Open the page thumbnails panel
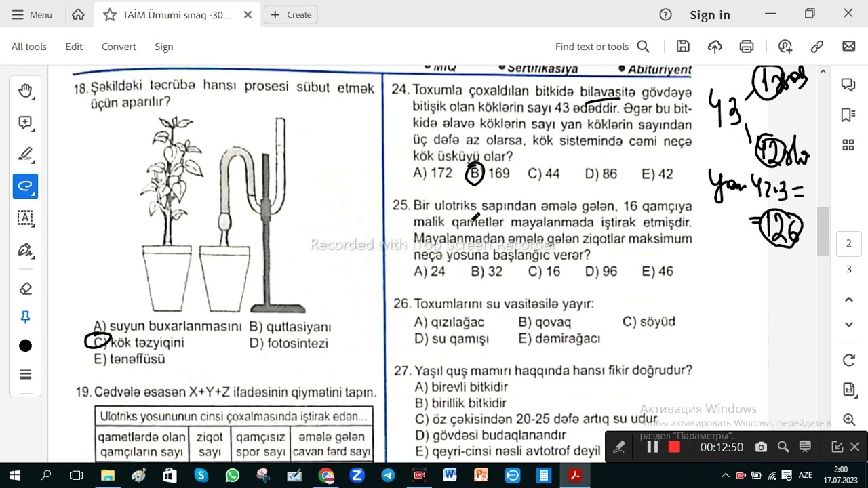Viewport: 868px width, 488px height. pyautogui.click(x=848, y=145)
